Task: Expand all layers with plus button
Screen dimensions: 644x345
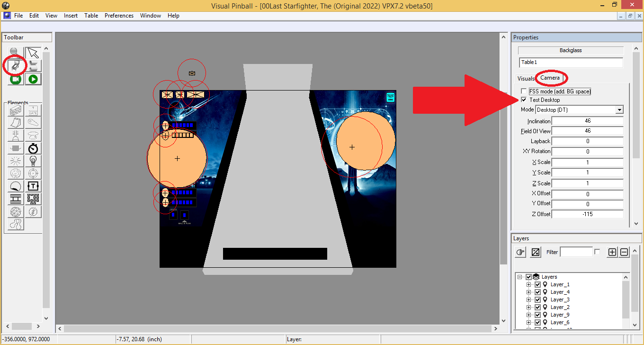Action: (x=612, y=252)
